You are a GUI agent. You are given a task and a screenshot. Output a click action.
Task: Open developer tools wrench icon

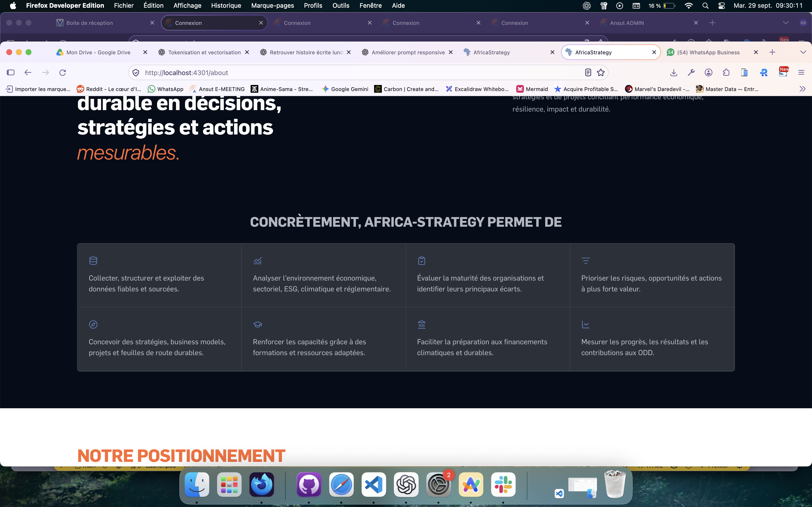pyautogui.click(x=691, y=72)
